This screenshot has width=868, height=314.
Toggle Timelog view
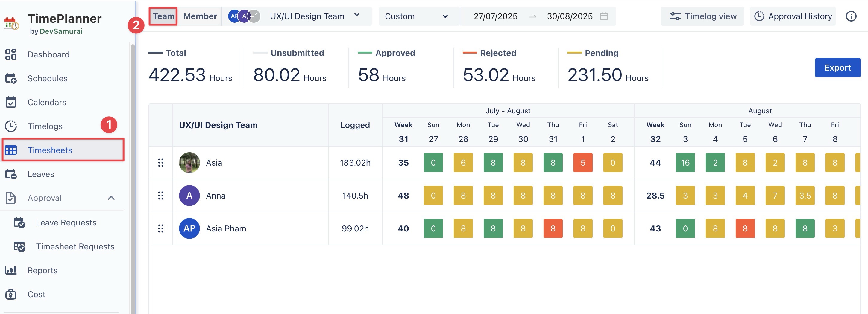[702, 16]
